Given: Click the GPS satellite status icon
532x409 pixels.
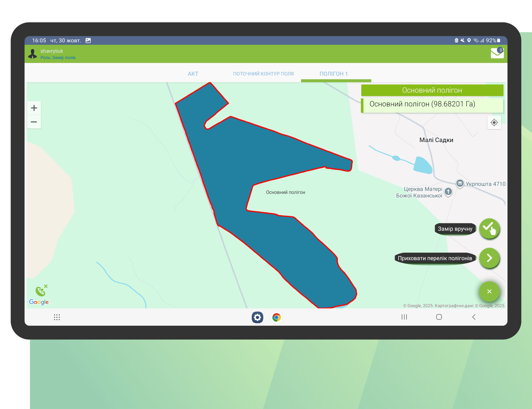Looking at the screenshot, I should point(41,290).
